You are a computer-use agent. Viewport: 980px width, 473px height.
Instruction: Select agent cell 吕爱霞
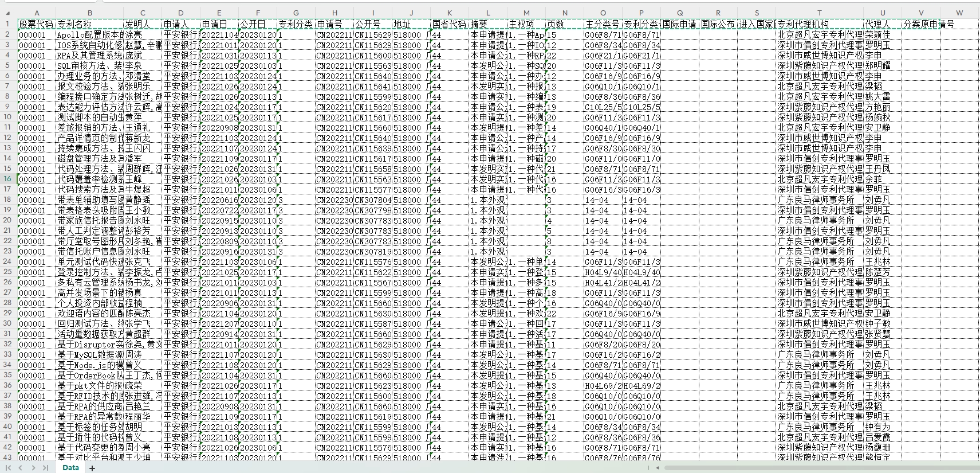[883, 437]
